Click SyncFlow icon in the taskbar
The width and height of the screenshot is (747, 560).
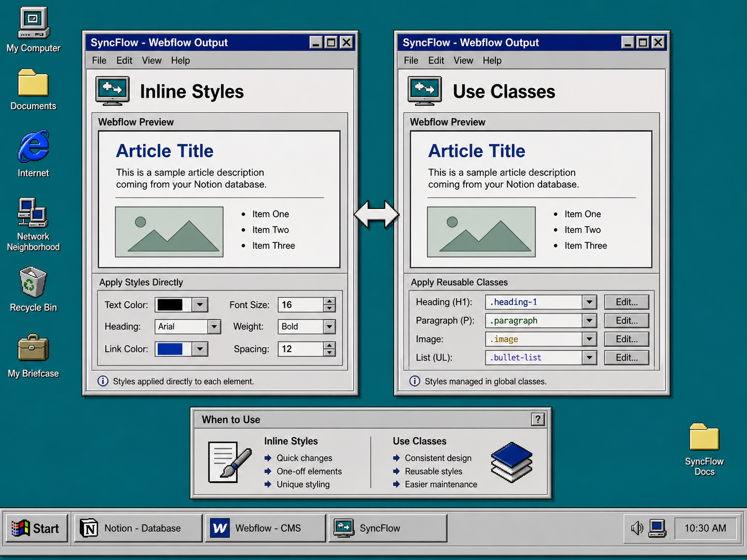344,528
